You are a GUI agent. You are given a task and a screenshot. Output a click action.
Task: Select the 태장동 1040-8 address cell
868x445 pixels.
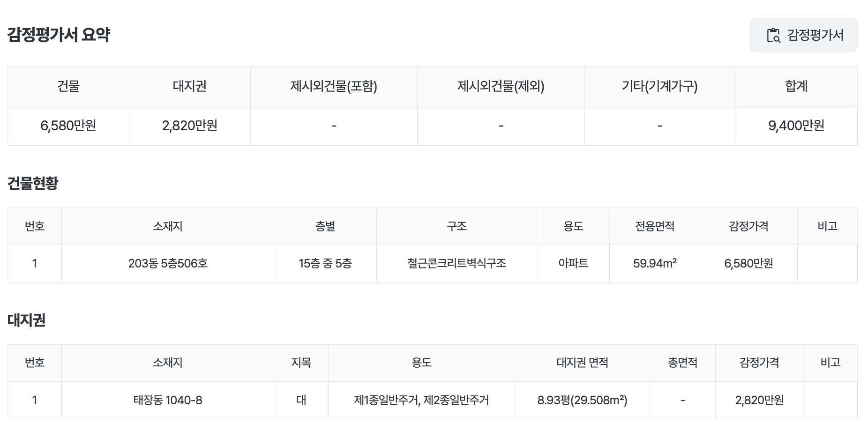[x=168, y=400]
